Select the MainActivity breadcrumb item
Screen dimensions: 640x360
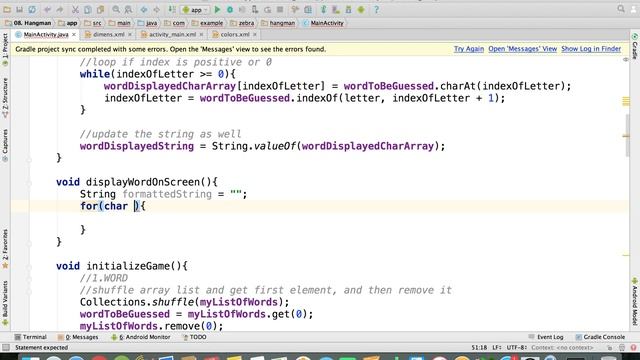click(x=323, y=23)
